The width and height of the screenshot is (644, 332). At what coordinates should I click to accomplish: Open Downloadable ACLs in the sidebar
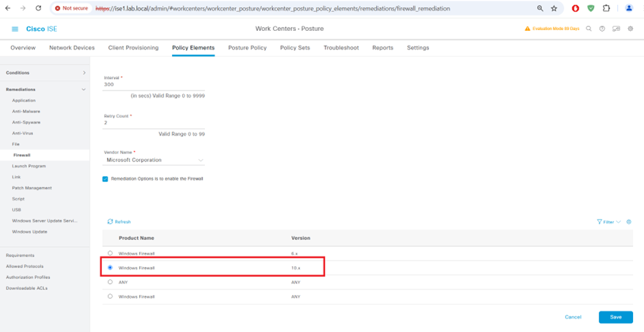click(x=27, y=288)
